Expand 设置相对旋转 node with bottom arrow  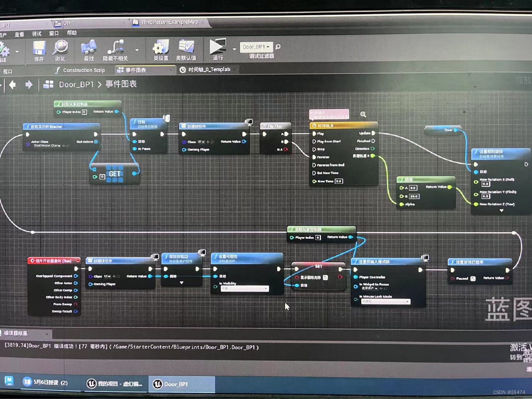pos(501,210)
